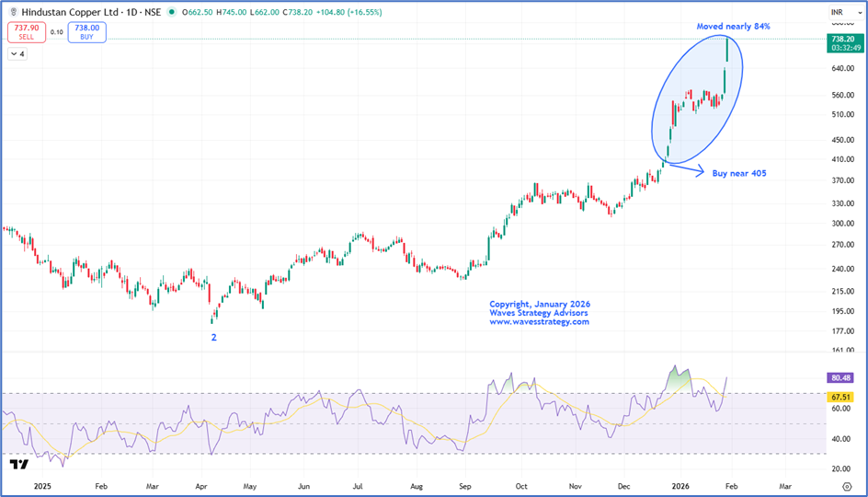Click the 2026 label on time axis
Screen dimensions: 868x497
pyautogui.click(x=680, y=487)
